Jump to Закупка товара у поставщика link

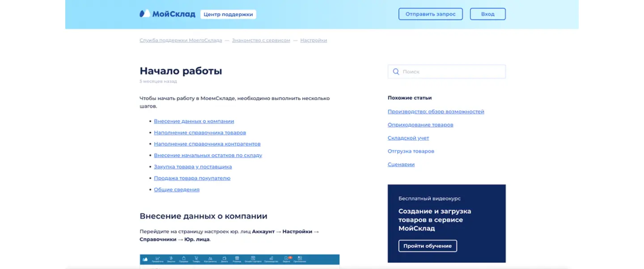click(x=193, y=167)
